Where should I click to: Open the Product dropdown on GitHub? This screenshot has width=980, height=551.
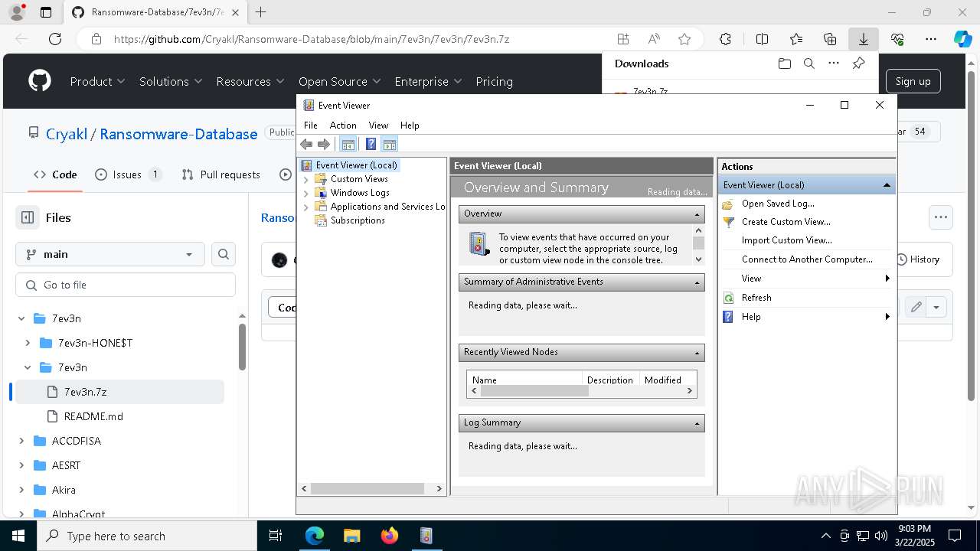tap(97, 81)
